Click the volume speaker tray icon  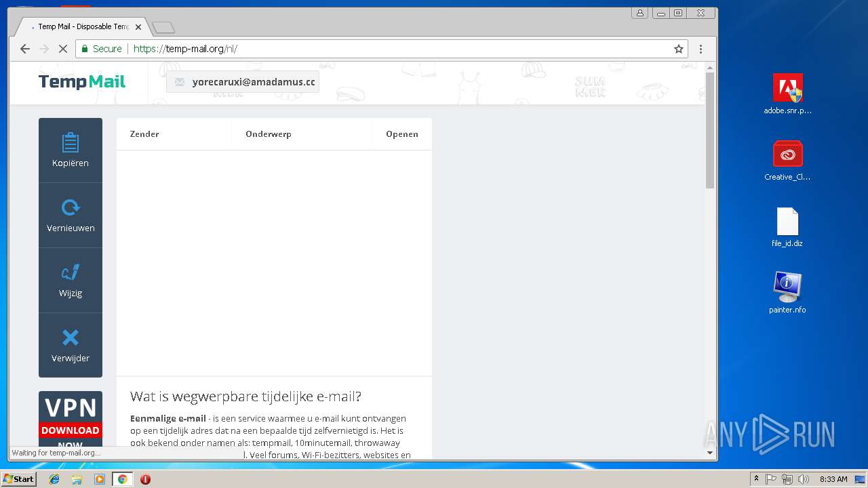(x=804, y=479)
